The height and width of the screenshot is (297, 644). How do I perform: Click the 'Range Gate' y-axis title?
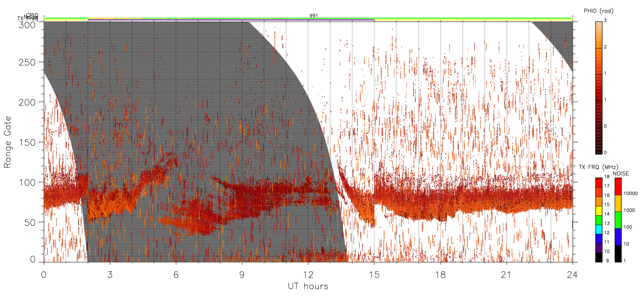pos(8,141)
